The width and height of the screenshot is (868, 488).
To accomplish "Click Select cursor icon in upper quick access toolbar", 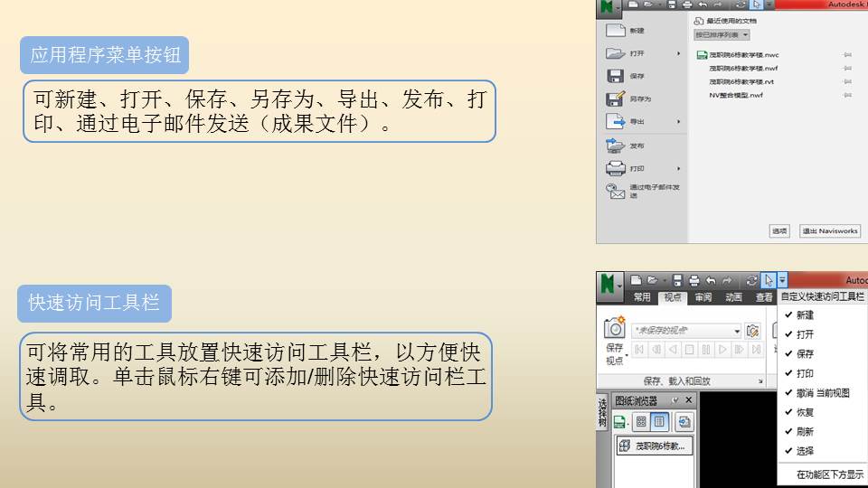I will pyautogui.click(x=756, y=5).
